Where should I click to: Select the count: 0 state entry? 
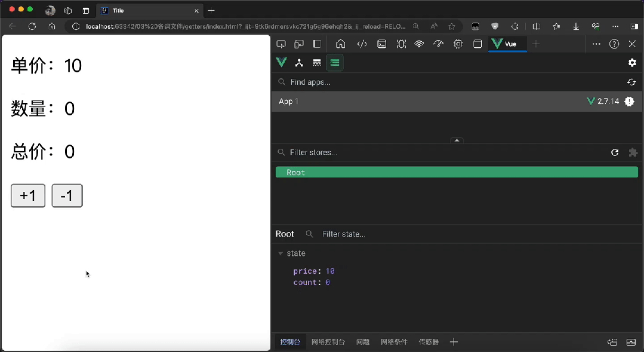coord(312,283)
